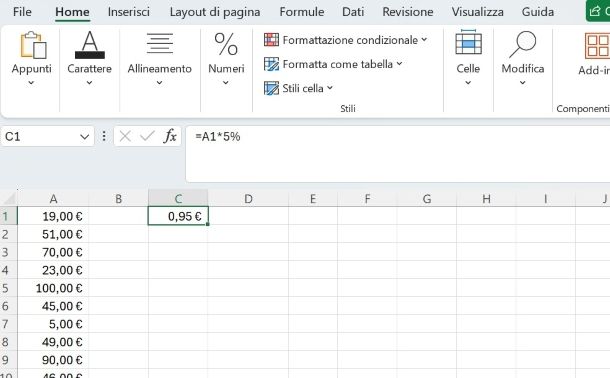This screenshot has width=610, height=378.
Task: Switch to the Dati tab
Action: point(353,12)
